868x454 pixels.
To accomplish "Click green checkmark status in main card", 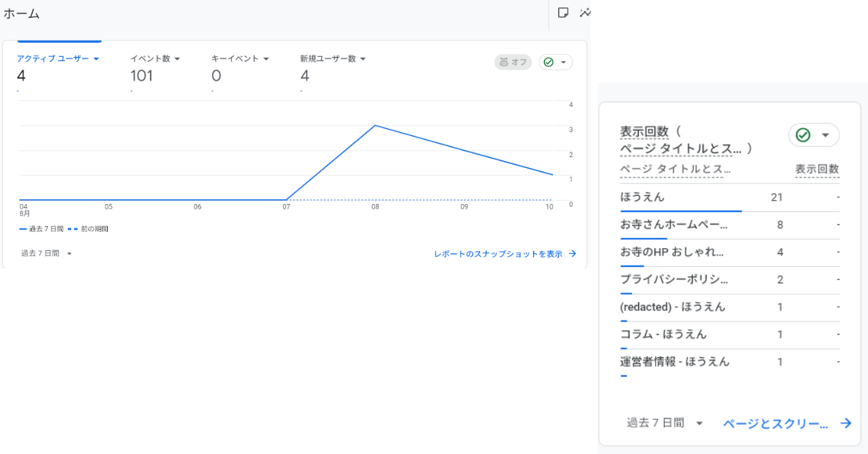I will (x=549, y=62).
